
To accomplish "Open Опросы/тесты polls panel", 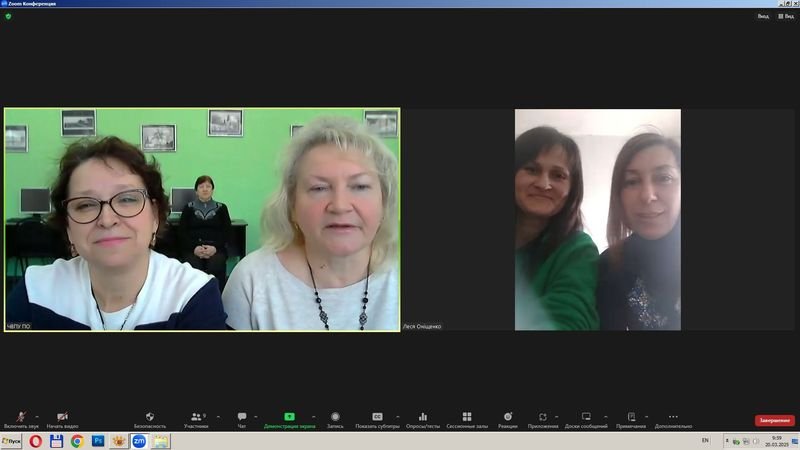I will [423, 418].
